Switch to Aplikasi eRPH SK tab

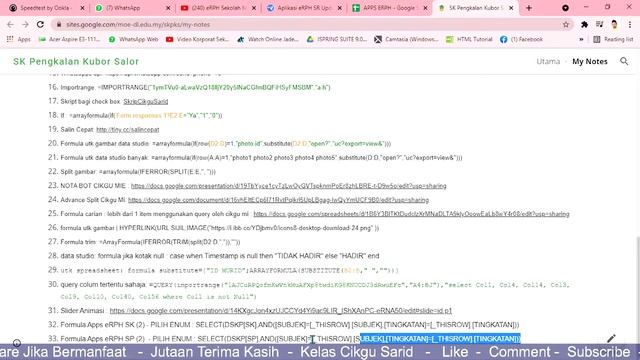pyautogui.click(x=304, y=8)
